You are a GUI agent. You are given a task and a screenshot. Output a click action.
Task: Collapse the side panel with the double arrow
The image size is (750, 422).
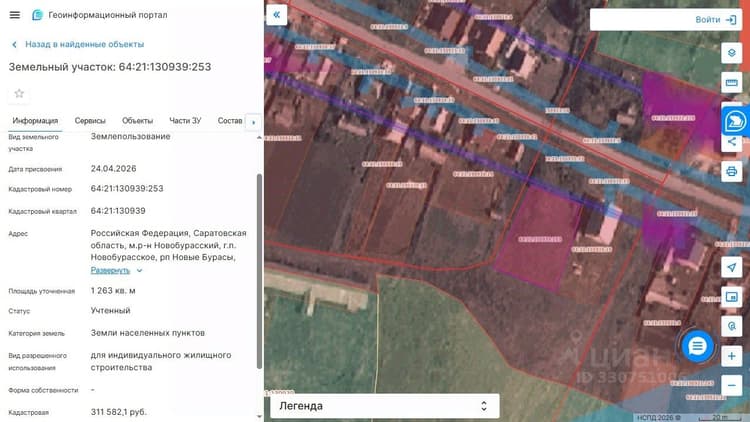276,15
